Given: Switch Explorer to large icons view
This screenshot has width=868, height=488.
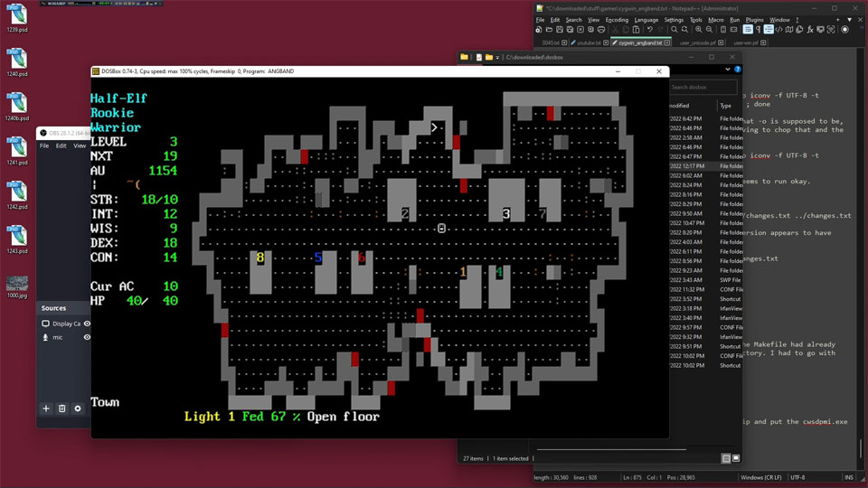Looking at the screenshot, I should coord(736,458).
